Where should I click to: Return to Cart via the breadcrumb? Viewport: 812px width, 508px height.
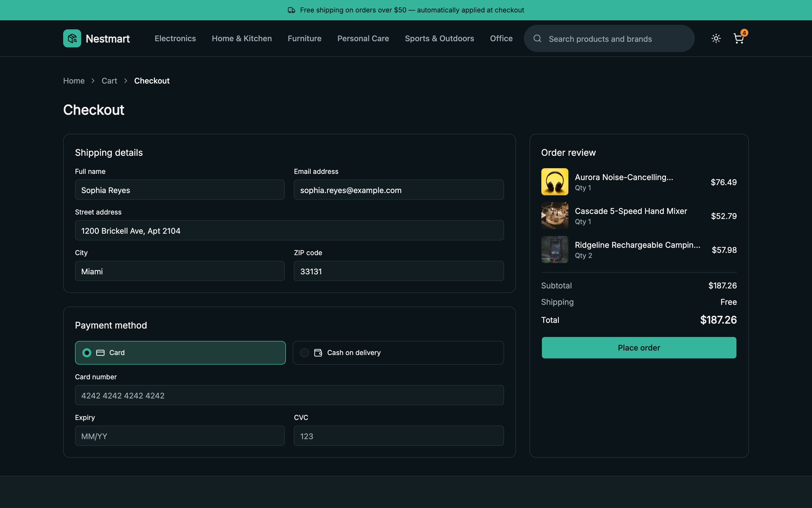pyautogui.click(x=109, y=81)
